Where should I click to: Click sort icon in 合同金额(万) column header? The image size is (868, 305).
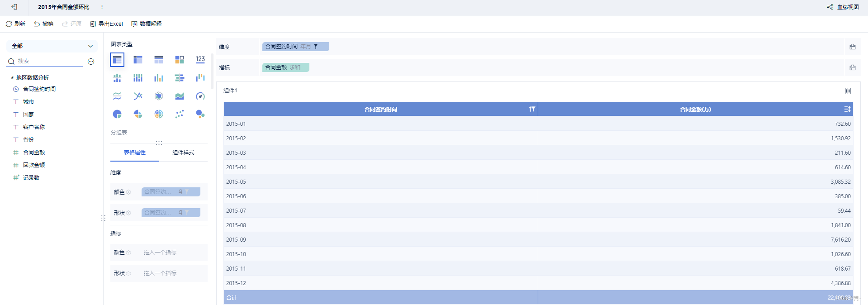click(x=847, y=109)
